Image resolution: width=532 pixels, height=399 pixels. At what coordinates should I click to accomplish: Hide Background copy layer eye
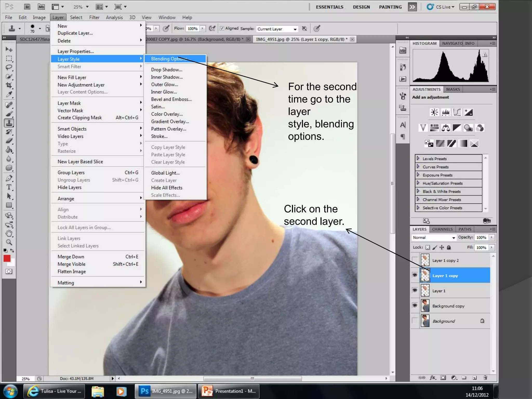pyautogui.click(x=415, y=305)
